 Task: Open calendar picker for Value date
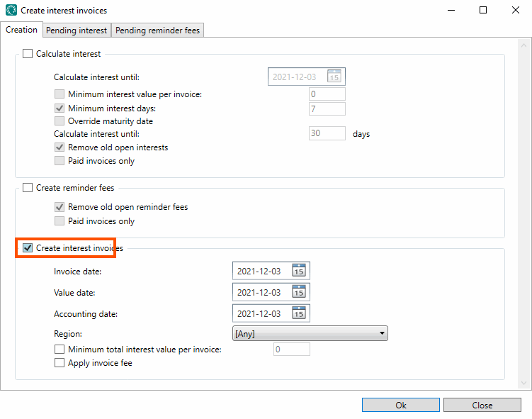click(x=299, y=292)
